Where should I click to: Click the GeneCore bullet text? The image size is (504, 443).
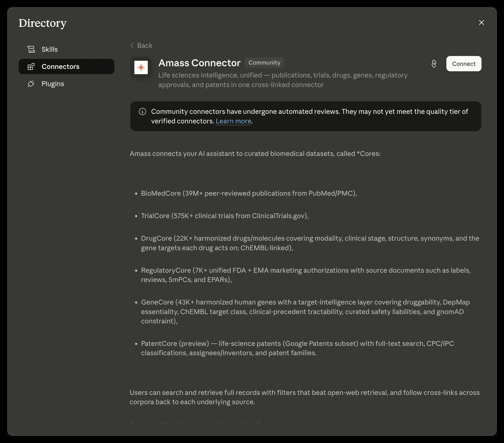coord(305,311)
